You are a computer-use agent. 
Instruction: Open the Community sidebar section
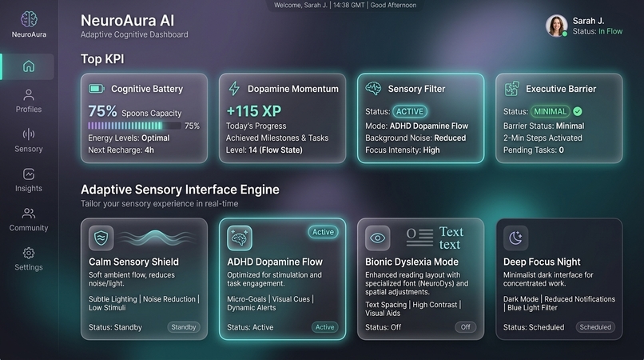click(28, 220)
